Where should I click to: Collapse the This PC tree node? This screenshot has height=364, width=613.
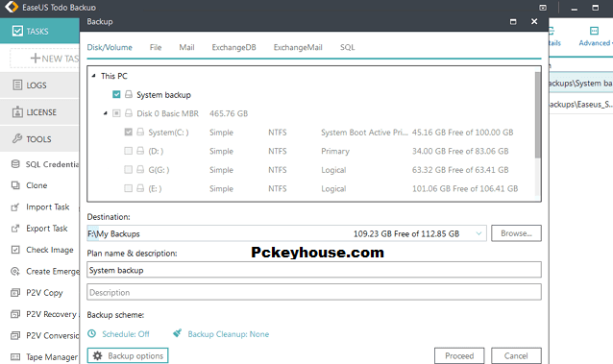[93, 76]
